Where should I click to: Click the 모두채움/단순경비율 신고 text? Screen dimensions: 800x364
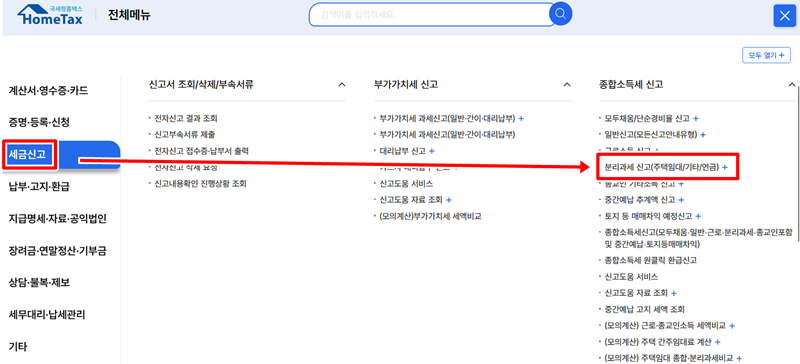click(x=647, y=118)
